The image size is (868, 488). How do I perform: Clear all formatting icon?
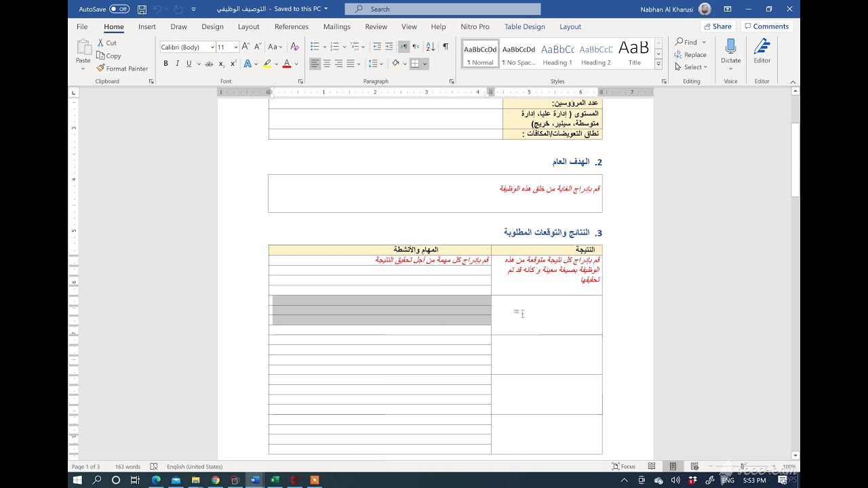coord(294,47)
